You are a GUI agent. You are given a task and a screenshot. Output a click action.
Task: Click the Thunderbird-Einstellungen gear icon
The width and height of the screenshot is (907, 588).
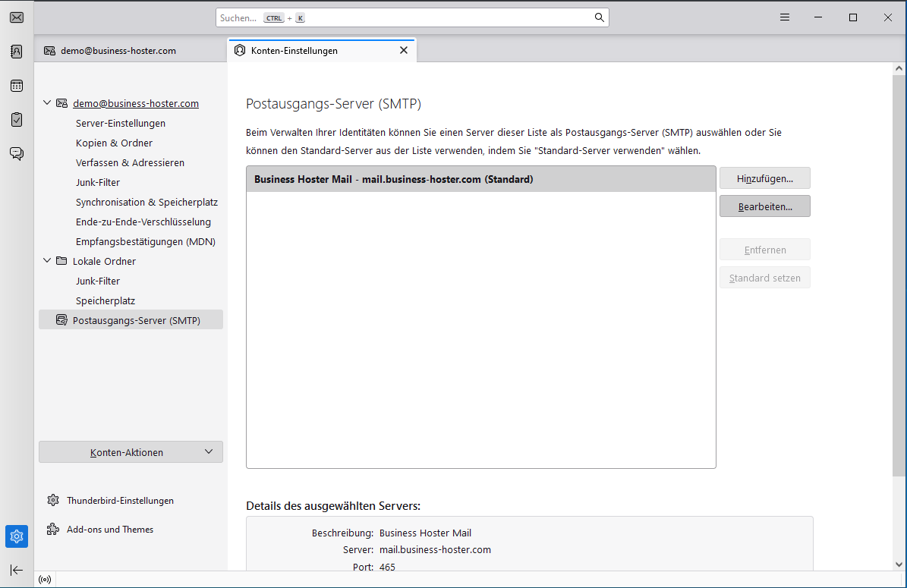[53, 500]
